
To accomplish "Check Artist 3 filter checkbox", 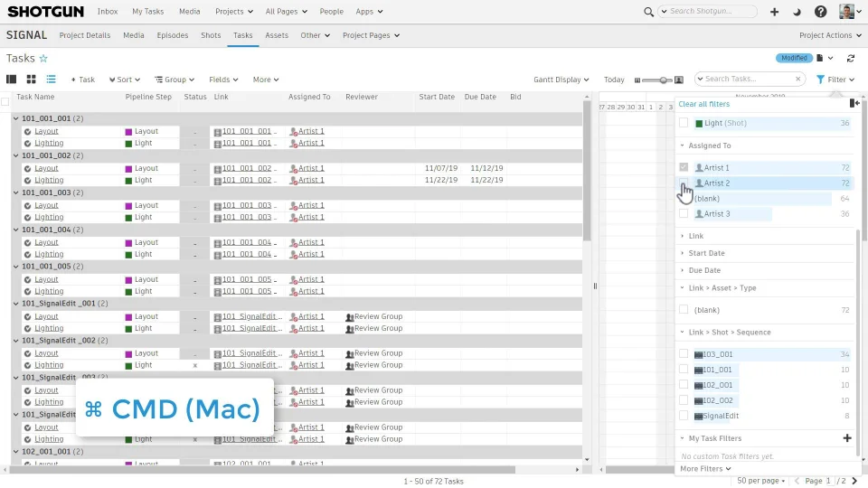I will 684,213.
